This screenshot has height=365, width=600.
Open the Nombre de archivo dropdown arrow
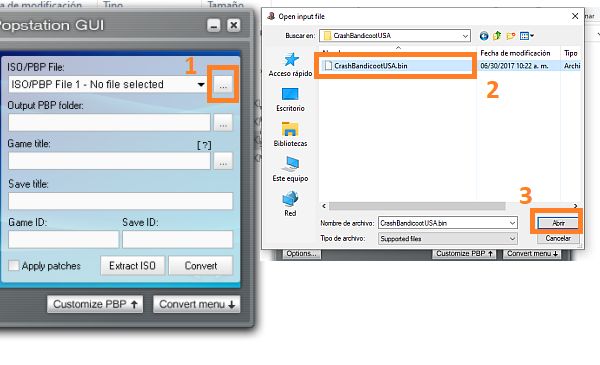[x=512, y=223]
